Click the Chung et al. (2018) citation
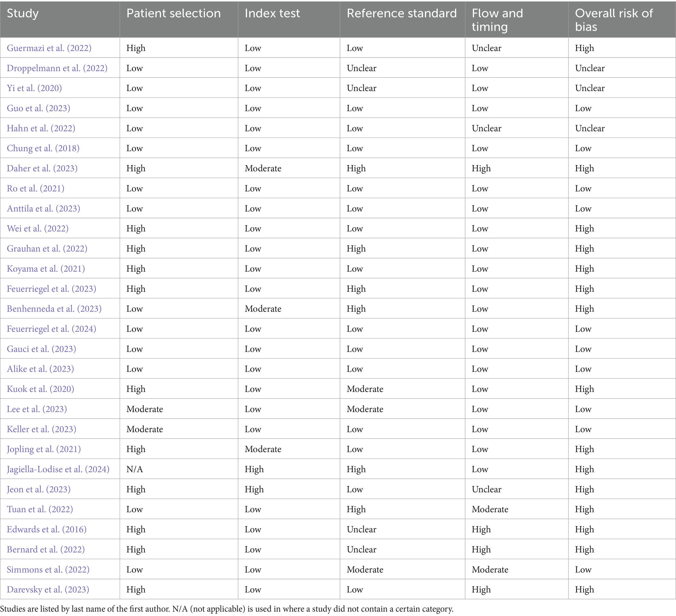This screenshot has width=676, height=616. click(x=43, y=148)
